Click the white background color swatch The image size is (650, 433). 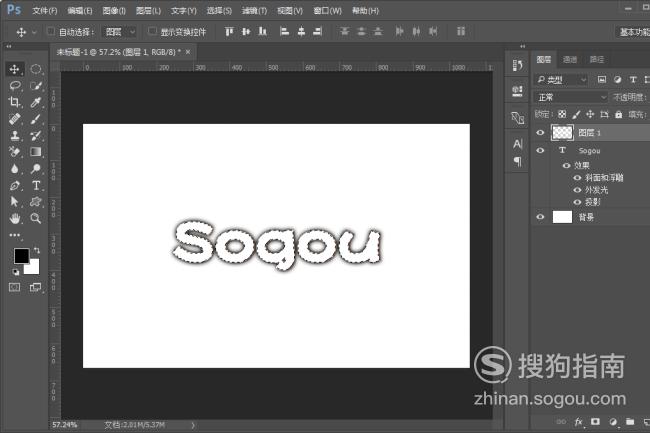[33, 268]
